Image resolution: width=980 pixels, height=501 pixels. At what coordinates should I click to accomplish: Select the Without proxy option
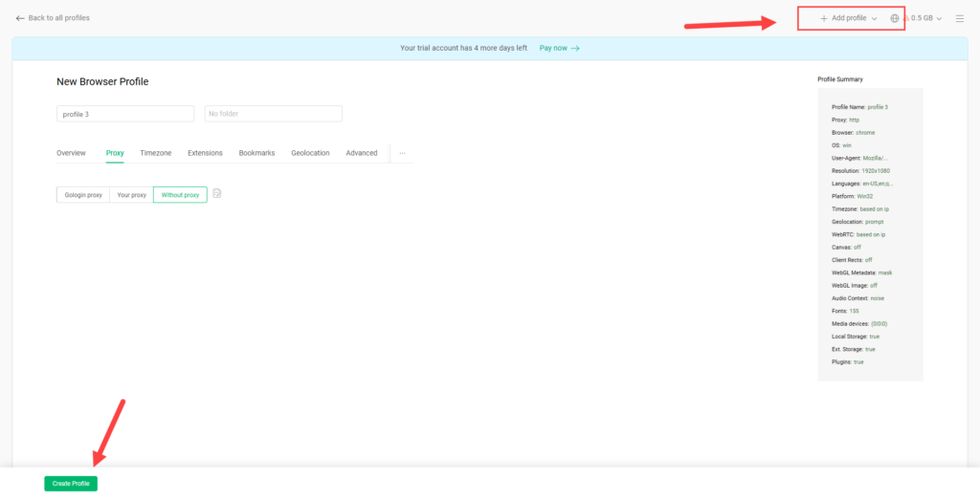[x=180, y=195]
